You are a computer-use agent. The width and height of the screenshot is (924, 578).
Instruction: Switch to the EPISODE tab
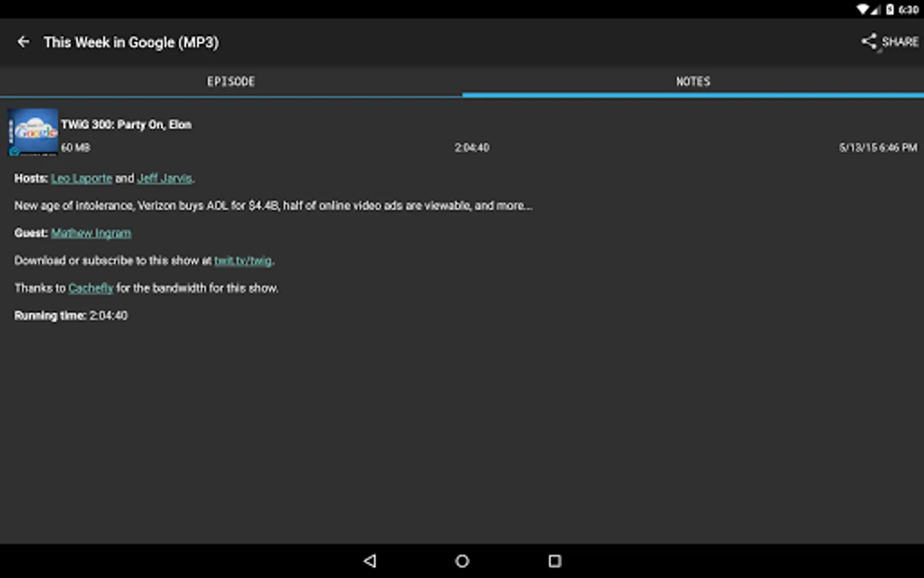coord(231,82)
